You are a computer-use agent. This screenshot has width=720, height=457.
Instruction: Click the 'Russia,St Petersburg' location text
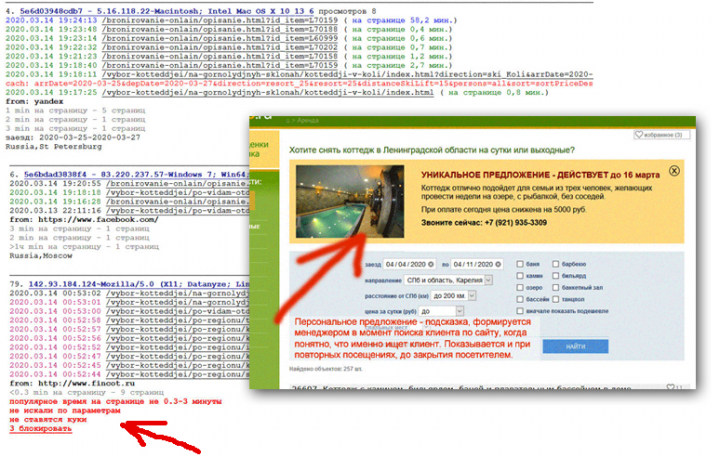click(54, 147)
